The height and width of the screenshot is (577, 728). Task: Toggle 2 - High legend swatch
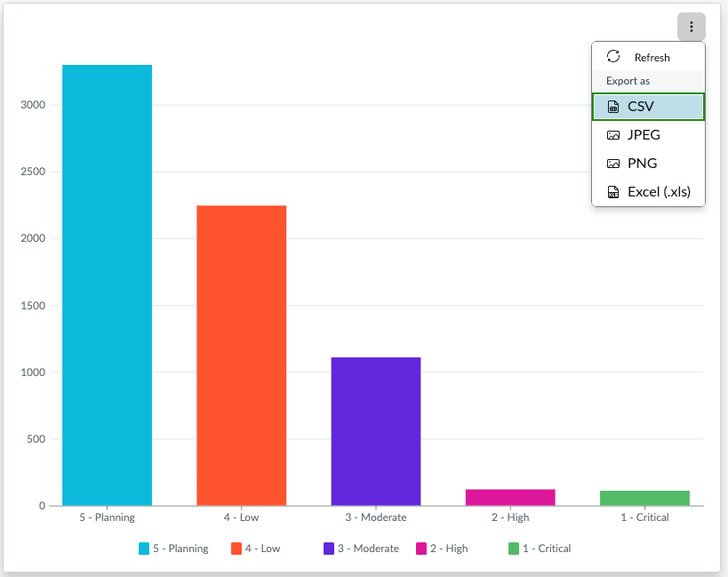(x=421, y=549)
